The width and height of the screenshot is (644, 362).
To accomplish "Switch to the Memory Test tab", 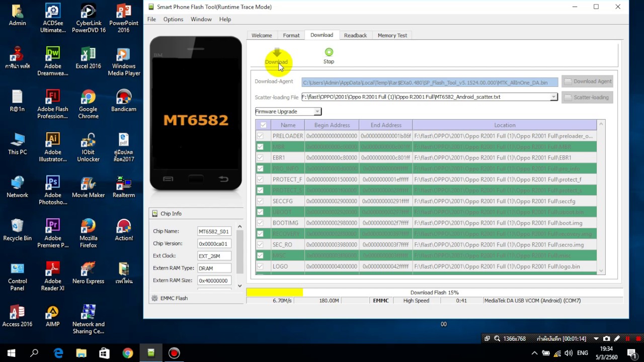I will click(x=392, y=35).
